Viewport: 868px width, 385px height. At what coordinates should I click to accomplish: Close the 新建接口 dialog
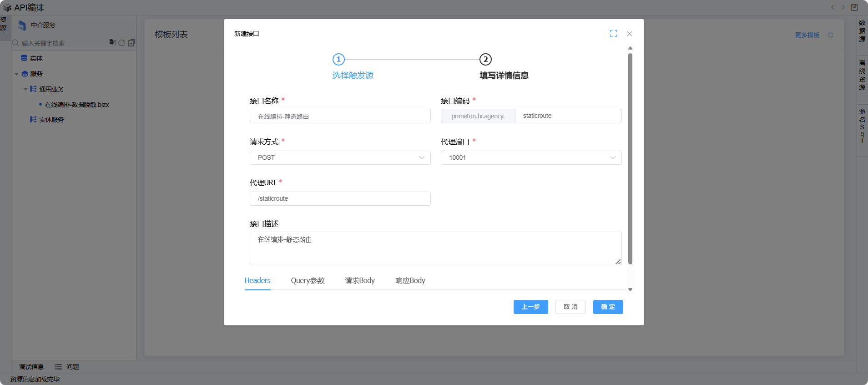[x=629, y=34]
